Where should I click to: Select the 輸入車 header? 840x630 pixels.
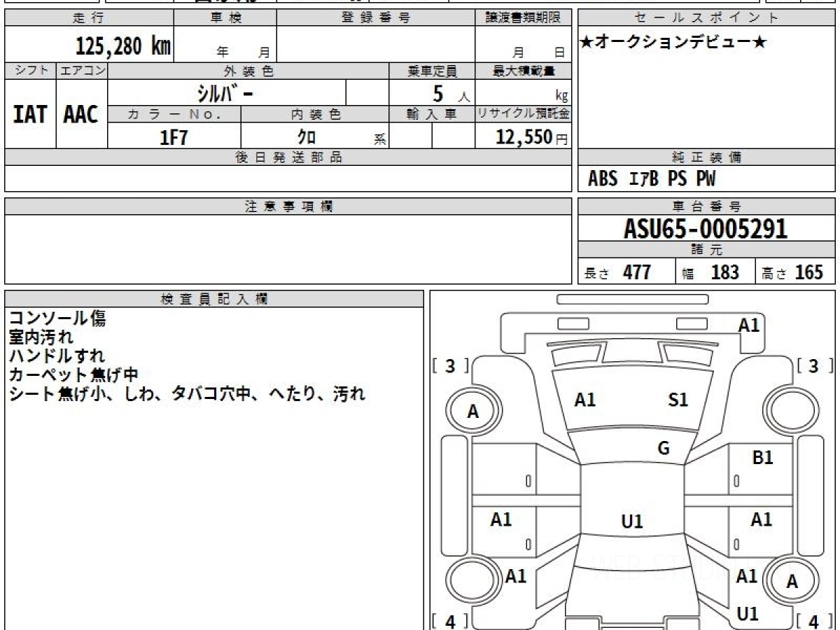pos(432,114)
